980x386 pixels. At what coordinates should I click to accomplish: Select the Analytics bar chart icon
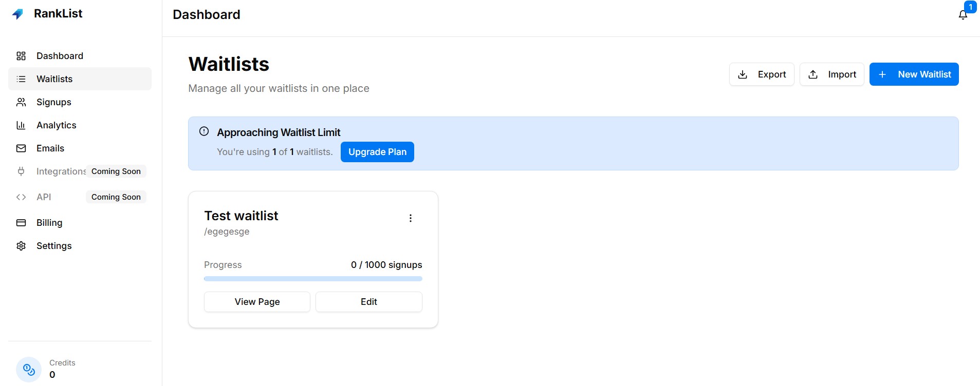coord(21,125)
